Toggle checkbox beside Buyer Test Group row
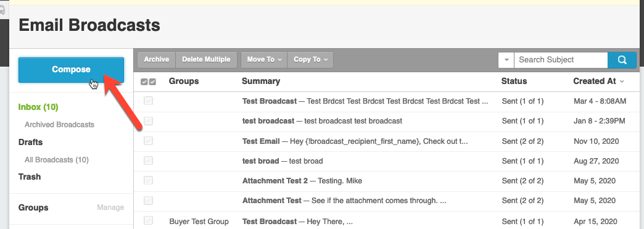This screenshot has width=644, height=229. pyautogui.click(x=148, y=220)
